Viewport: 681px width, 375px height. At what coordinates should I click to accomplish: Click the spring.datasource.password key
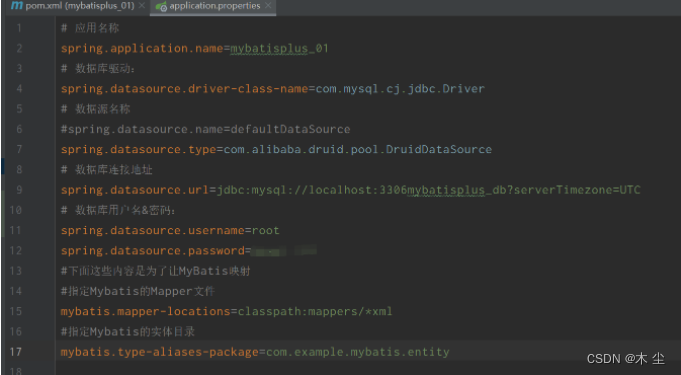pos(152,251)
